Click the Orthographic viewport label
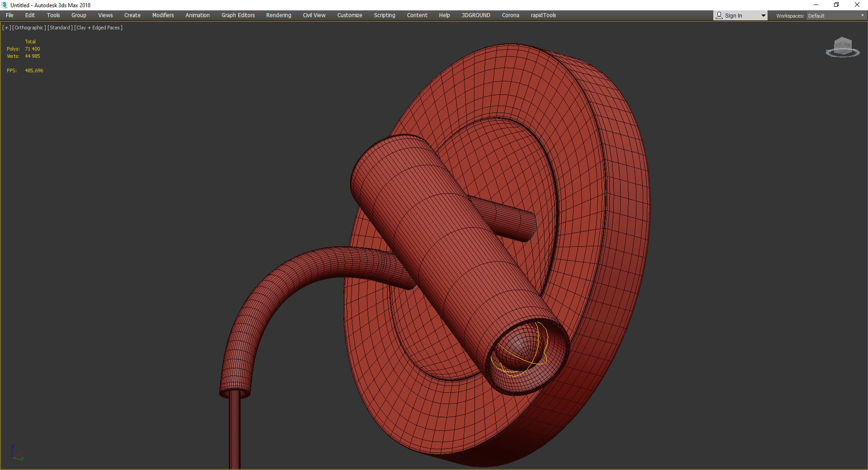Screen dimensions: 868x470 click(x=29, y=28)
